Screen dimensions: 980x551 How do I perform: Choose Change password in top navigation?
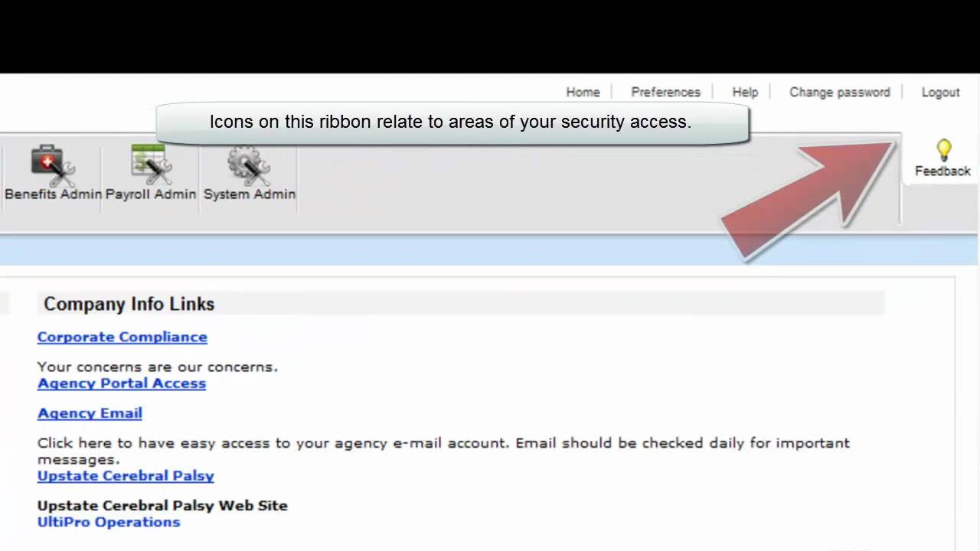click(x=840, y=92)
